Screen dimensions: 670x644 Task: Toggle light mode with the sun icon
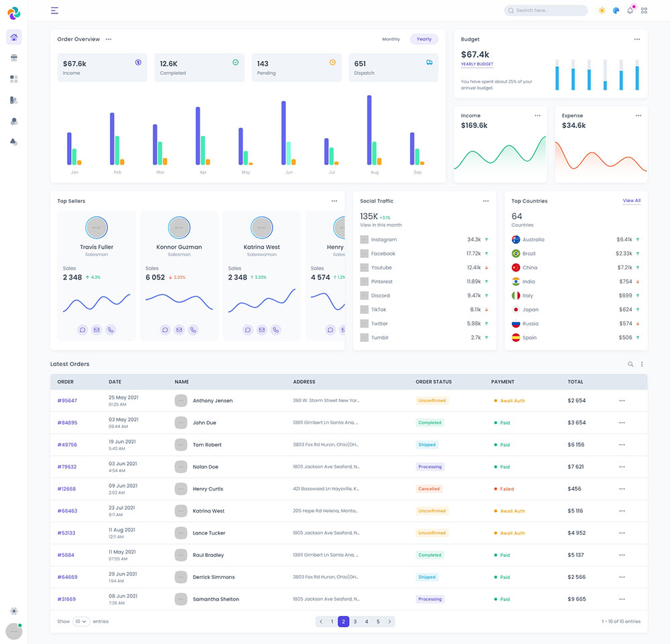(602, 11)
